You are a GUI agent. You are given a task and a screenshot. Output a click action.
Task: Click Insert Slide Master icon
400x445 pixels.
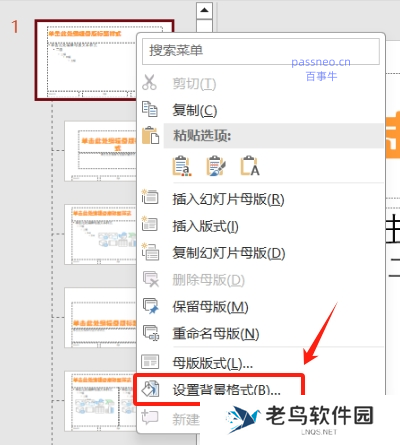[x=150, y=197]
